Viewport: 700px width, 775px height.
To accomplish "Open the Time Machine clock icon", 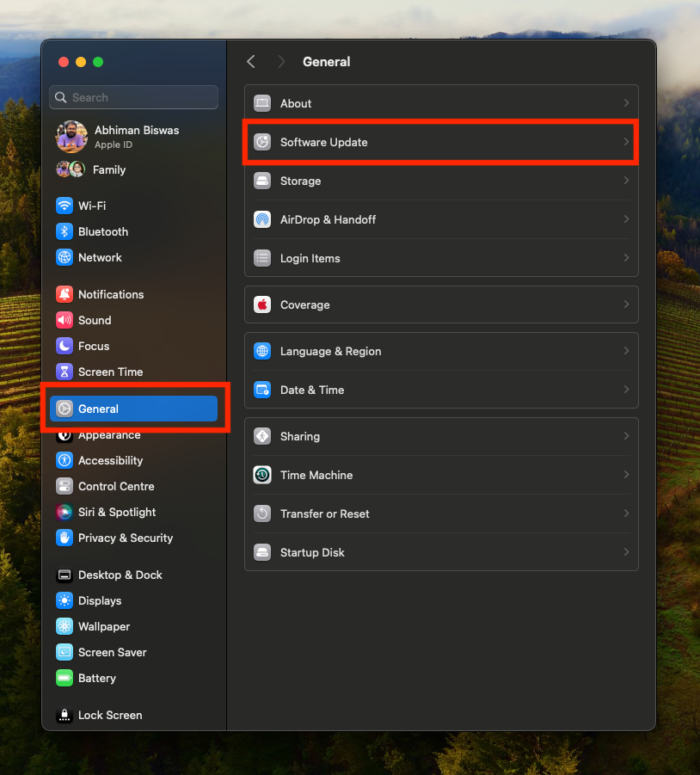I will click(x=262, y=475).
